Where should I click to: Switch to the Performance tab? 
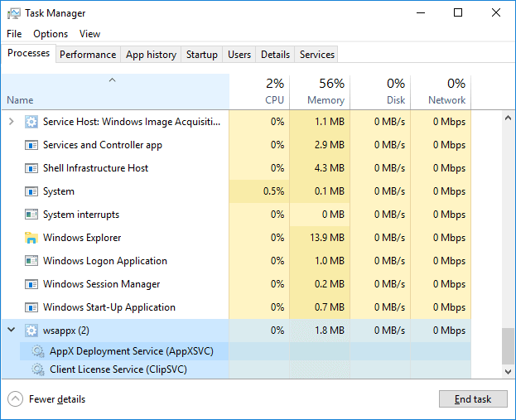[88, 55]
